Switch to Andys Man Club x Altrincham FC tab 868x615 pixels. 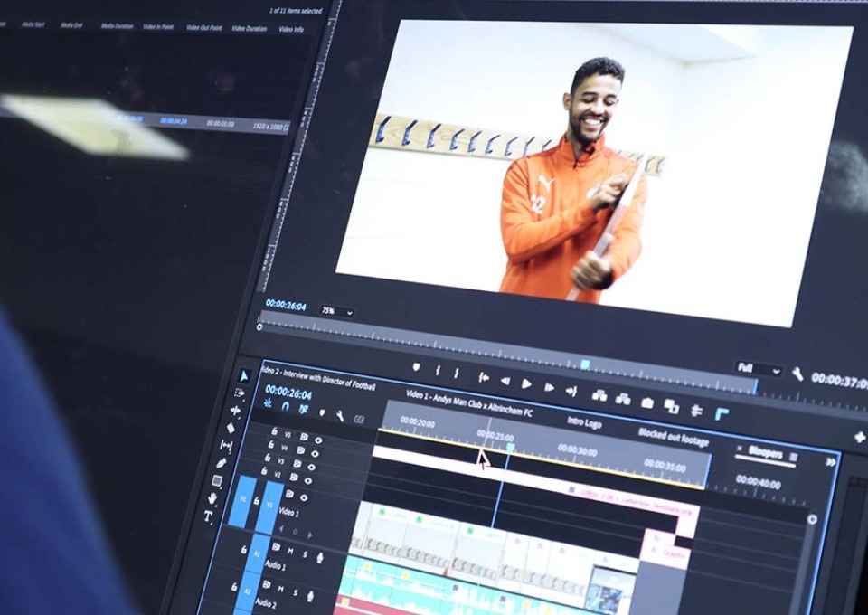click(x=469, y=403)
